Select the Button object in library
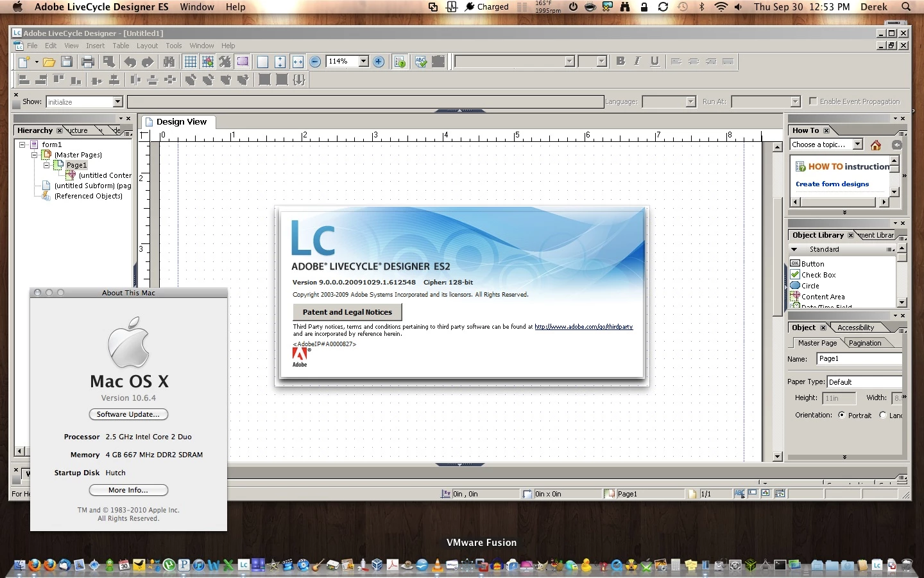924x578 pixels. 807,264
